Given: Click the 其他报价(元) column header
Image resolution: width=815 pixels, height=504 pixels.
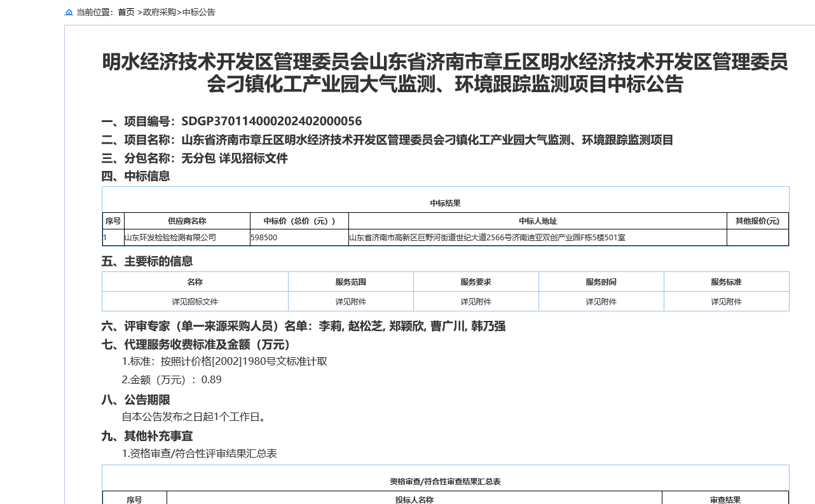Looking at the screenshot, I should click(757, 221).
